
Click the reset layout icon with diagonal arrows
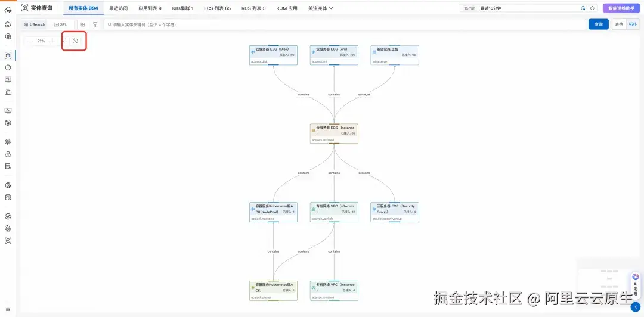tap(75, 41)
